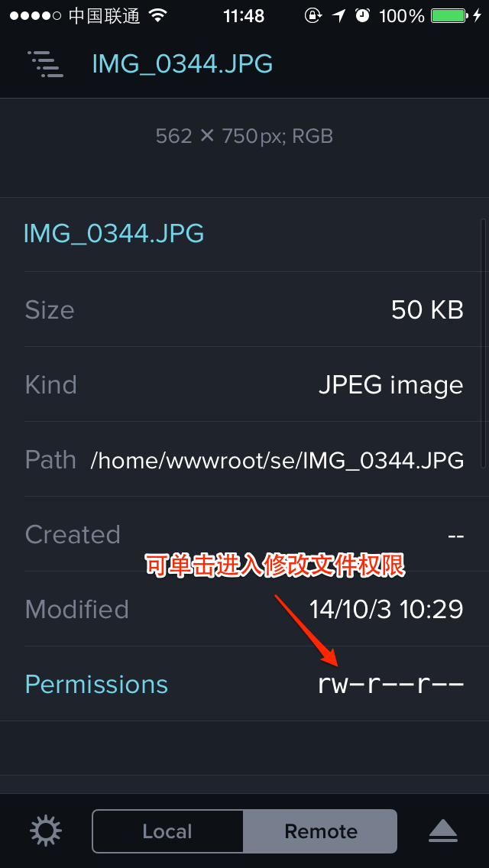Image resolution: width=489 pixels, height=868 pixels.
Task: Open Permissions rw-r--r-- editor
Action: (390, 684)
